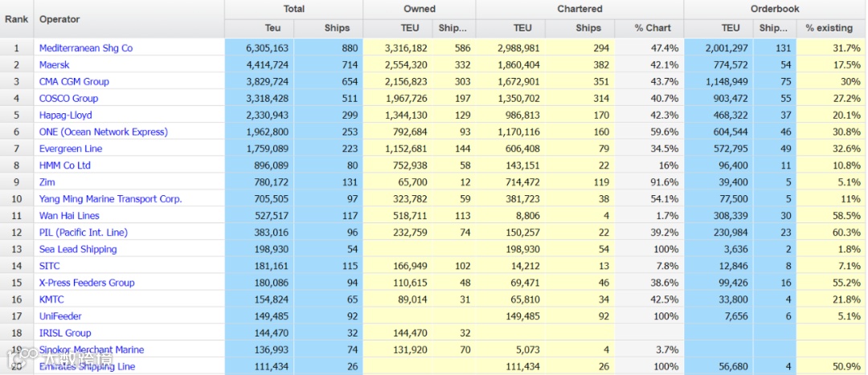Select % existing cell 58.5%
Screen dimensions: 868x375
(832, 215)
